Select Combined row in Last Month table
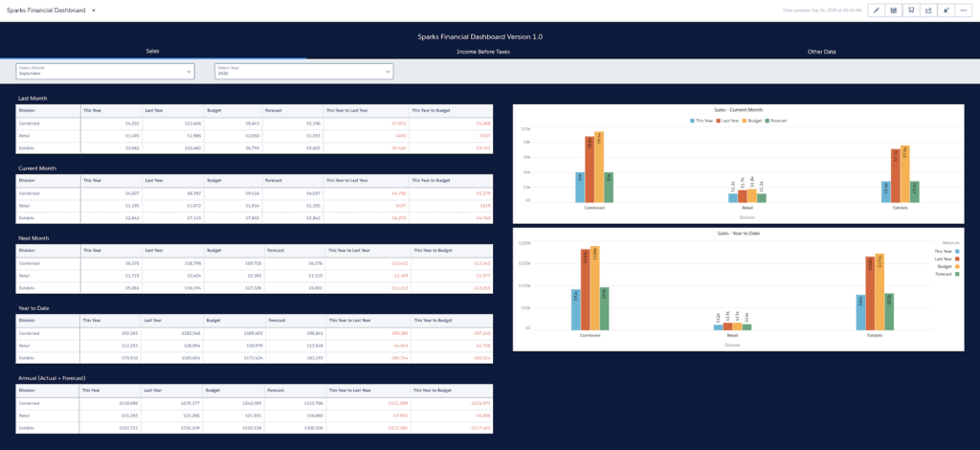This screenshot has height=450, width=980. click(x=255, y=124)
